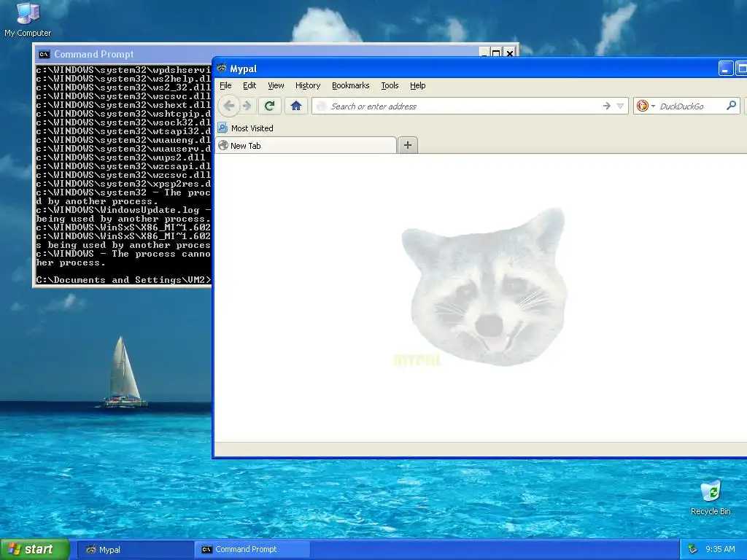Close the Command Prompt window
747x560 pixels.
510,52
